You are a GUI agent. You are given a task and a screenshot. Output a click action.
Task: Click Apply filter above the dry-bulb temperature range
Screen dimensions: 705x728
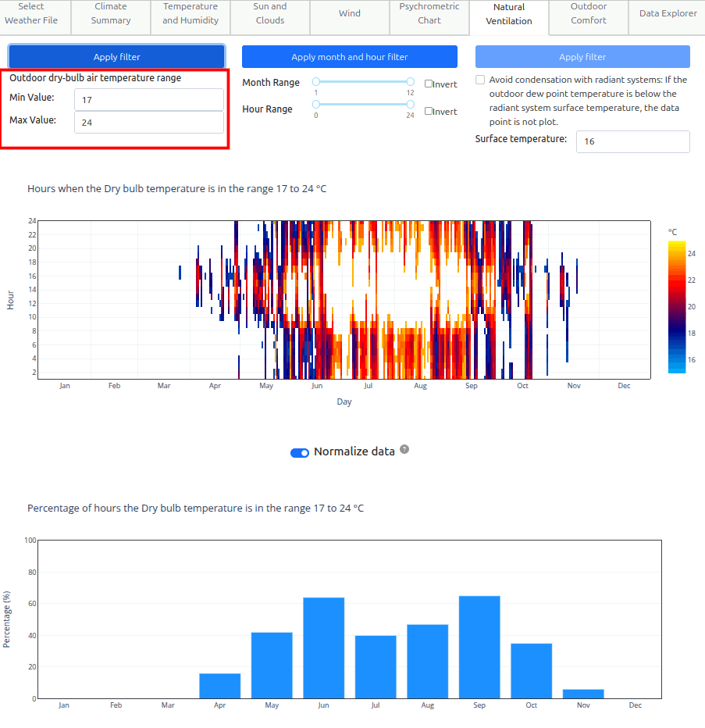point(117,57)
